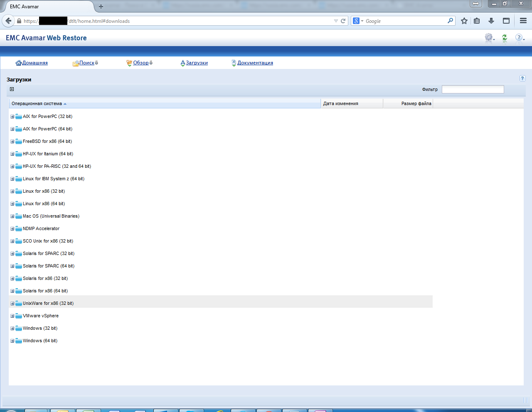Select the Mac OS (Universal Binaries) row label
This screenshot has height=412, width=532.
(51, 216)
